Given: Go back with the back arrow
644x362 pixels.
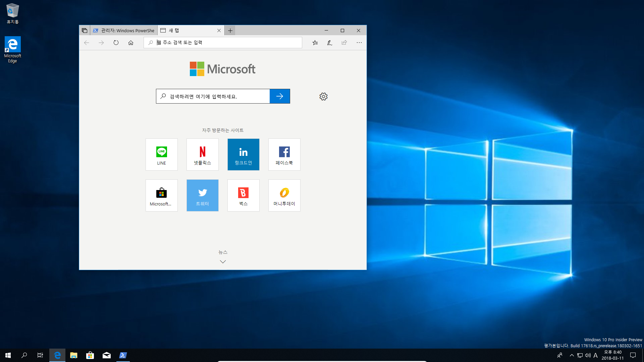Looking at the screenshot, I should pos(87,43).
